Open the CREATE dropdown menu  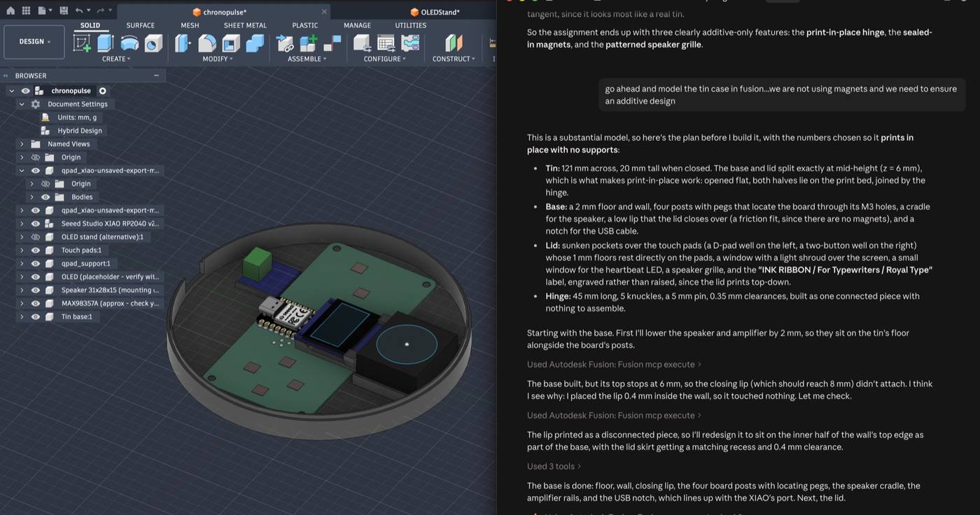click(x=116, y=59)
